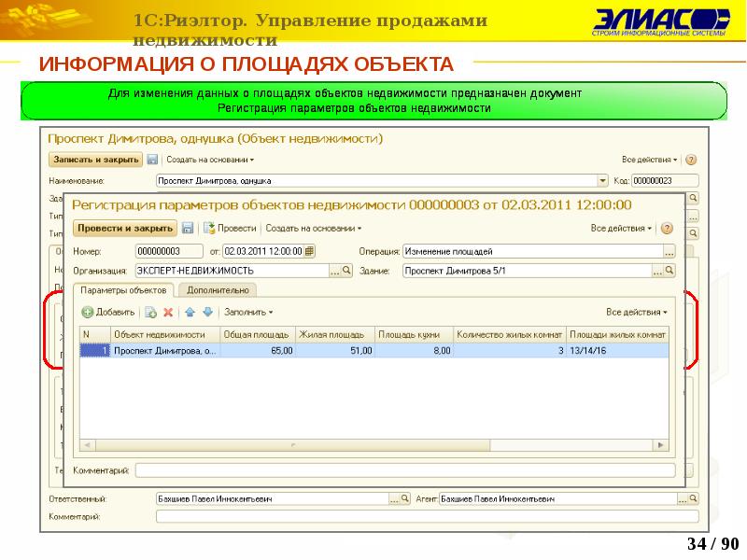Screen dimensions: 747x560
Task: Click column header Объект недвижимости
Action: click(165, 335)
